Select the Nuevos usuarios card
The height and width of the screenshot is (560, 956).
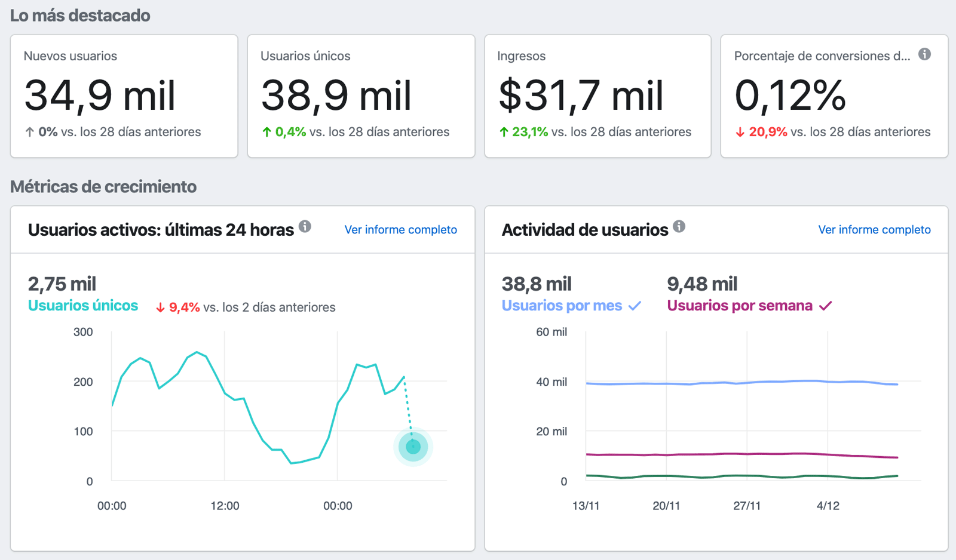point(124,96)
